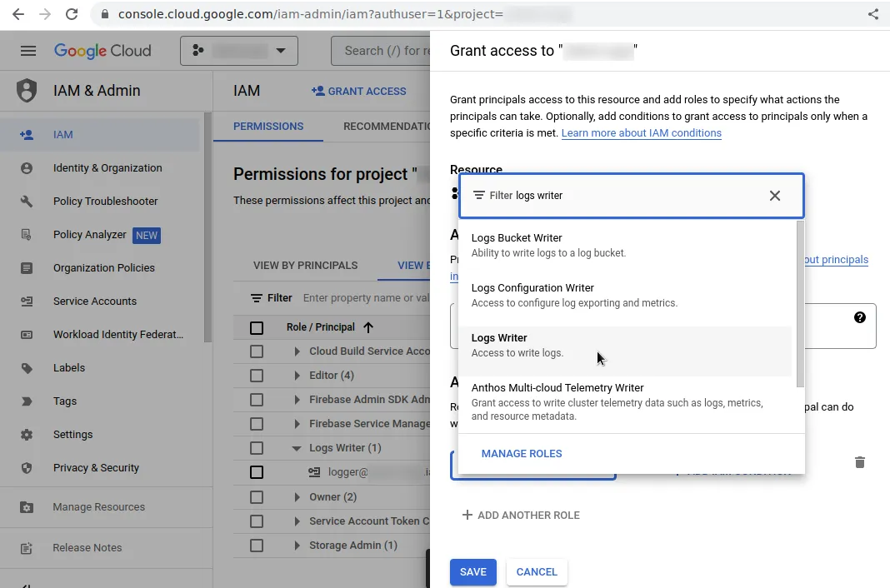Click the Policy Troubleshooter wrench icon
Viewport: 890px width, 588px height.
(27, 201)
